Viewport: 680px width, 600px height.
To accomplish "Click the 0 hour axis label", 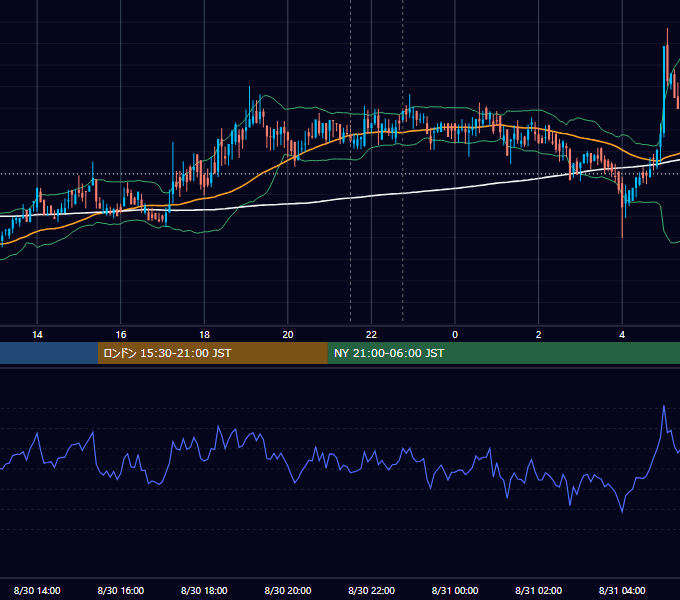I will [x=455, y=335].
